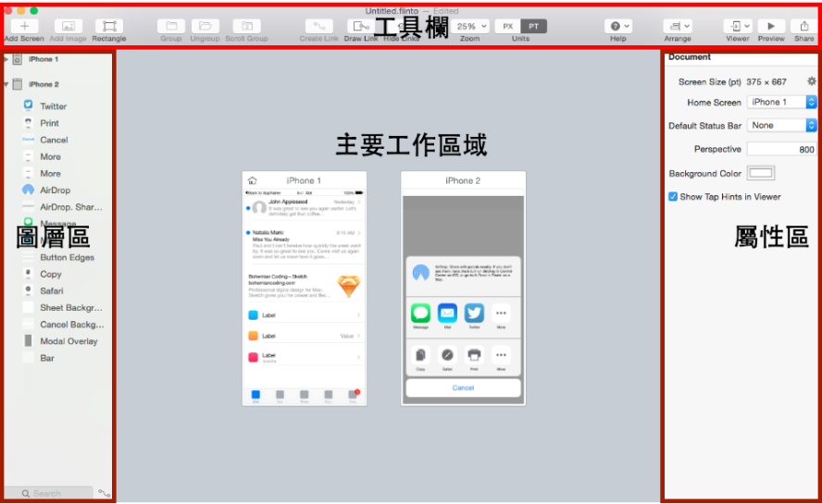Click the Group toolbar icon

point(171,26)
